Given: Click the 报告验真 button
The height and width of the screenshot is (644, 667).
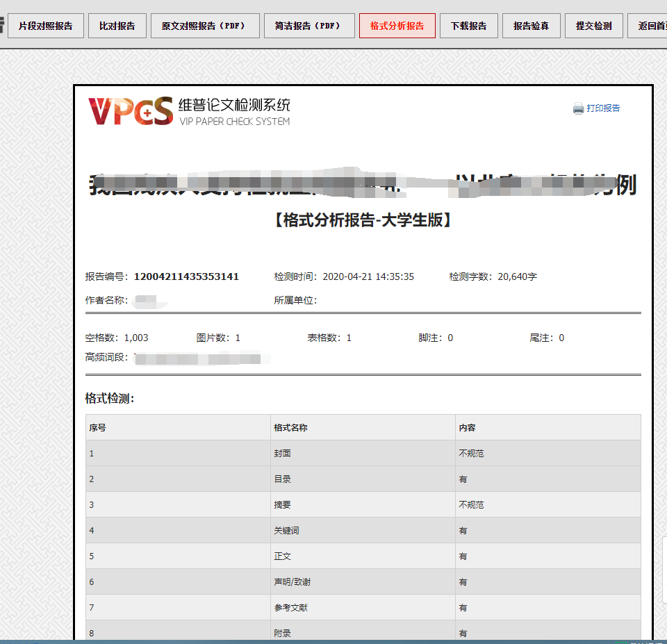Looking at the screenshot, I should tap(531, 26).
